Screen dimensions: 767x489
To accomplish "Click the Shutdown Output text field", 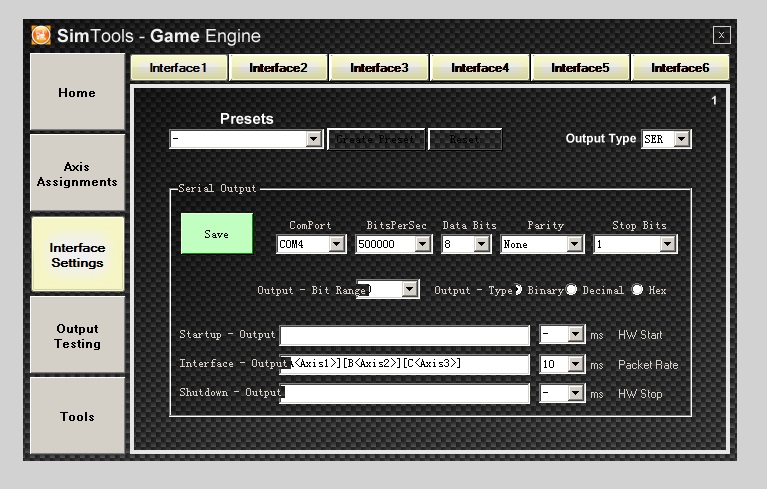I will (x=405, y=393).
